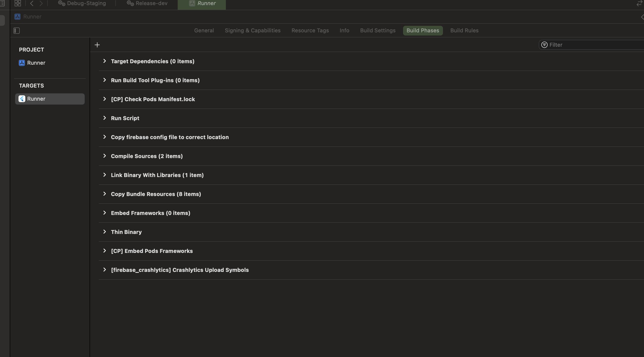Click the plus icon to add build phase

pos(97,45)
